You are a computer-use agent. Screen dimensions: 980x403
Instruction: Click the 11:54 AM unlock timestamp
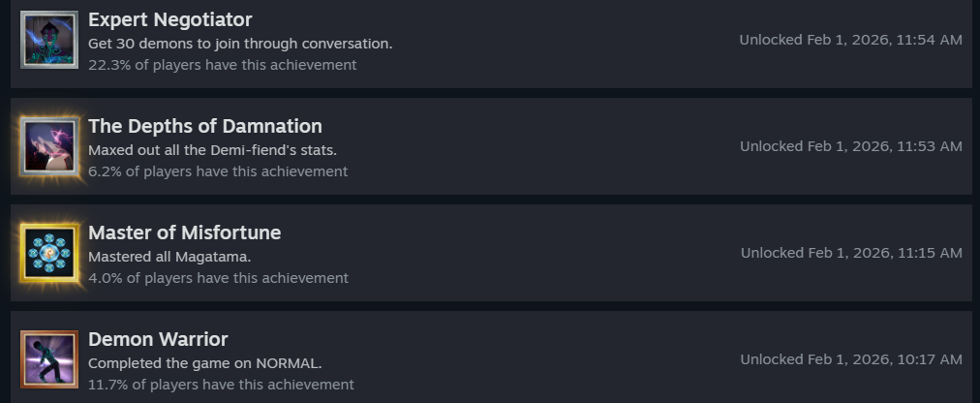coord(850,40)
